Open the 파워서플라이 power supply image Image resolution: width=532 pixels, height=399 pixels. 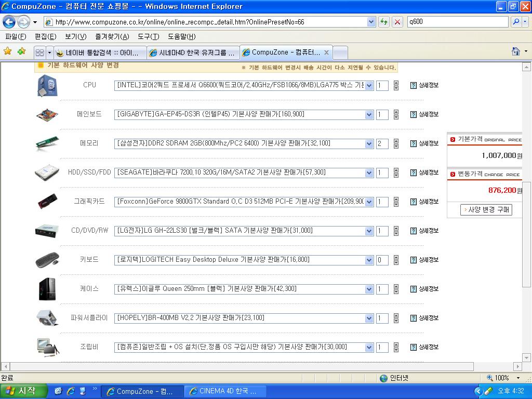click(47, 318)
